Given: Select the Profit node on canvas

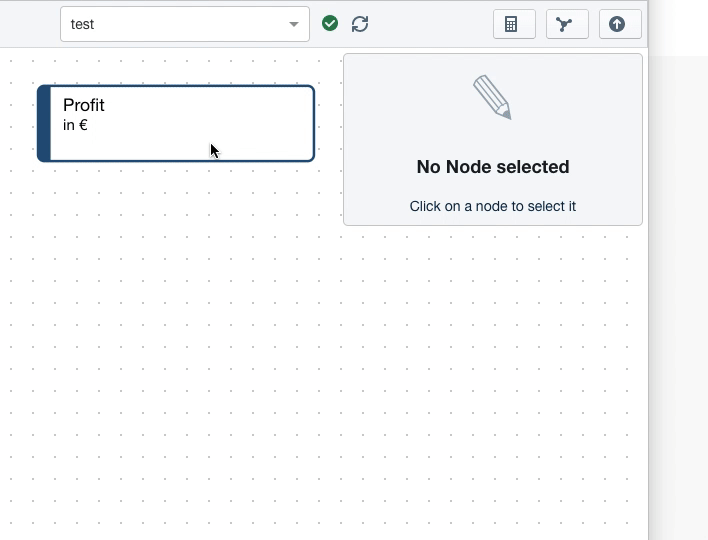Looking at the screenshot, I should 176,123.
